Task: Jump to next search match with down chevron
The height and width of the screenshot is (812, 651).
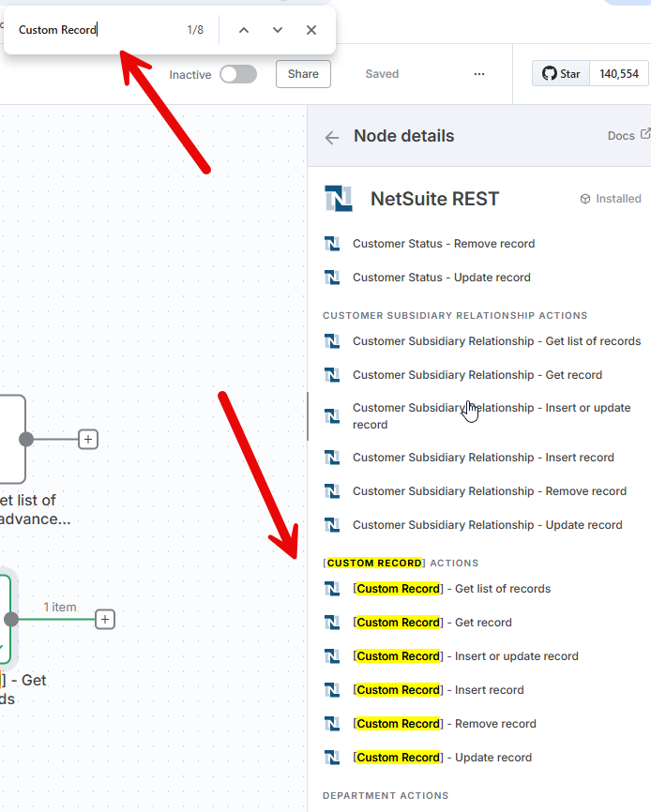Action: [x=277, y=29]
